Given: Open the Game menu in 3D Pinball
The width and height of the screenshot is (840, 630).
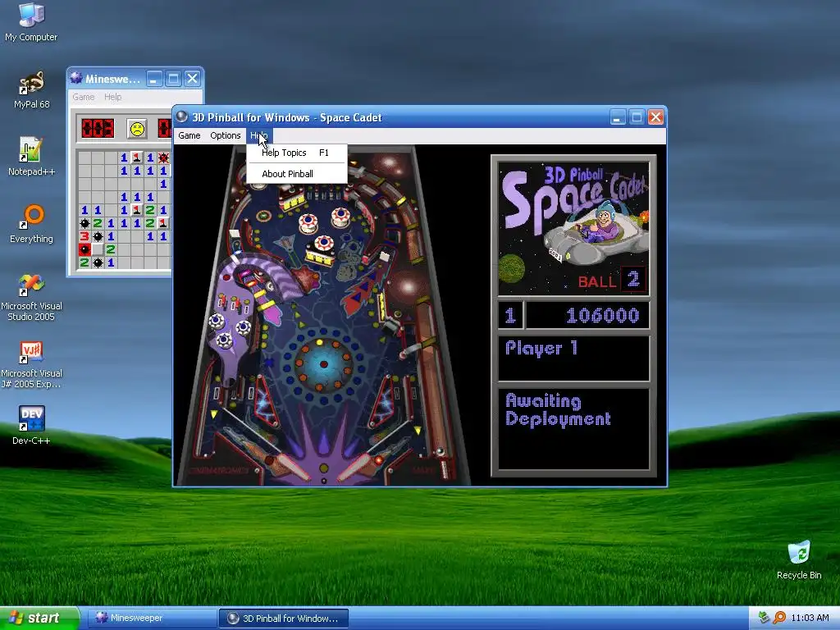Looking at the screenshot, I should [x=189, y=135].
